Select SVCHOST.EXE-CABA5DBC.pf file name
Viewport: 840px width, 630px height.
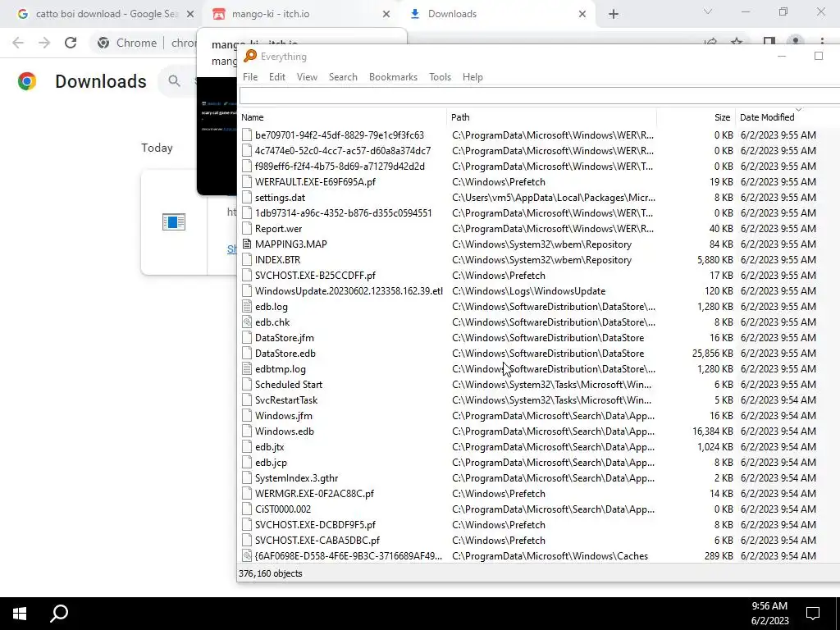pos(317,540)
